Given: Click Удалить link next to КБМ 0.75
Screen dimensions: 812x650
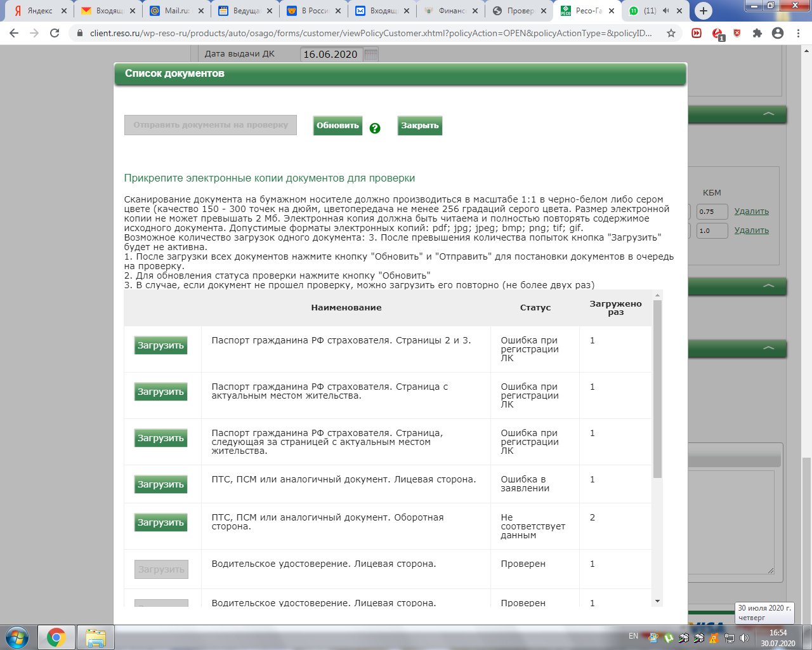Looking at the screenshot, I should [752, 211].
